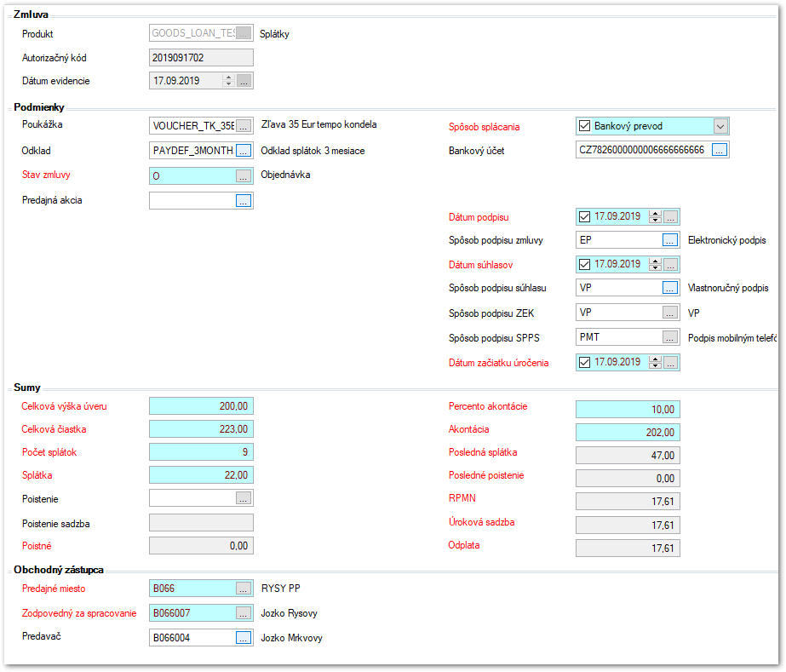Click Akontácia field 202,00
786x672 pixels.
pyautogui.click(x=628, y=433)
